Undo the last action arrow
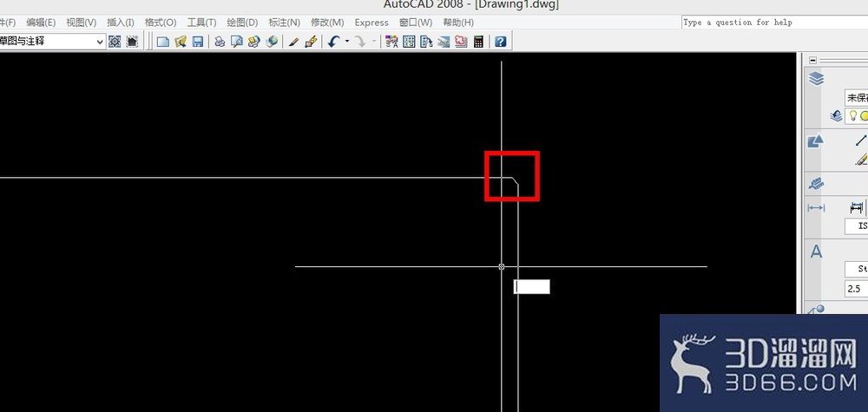 (x=332, y=42)
